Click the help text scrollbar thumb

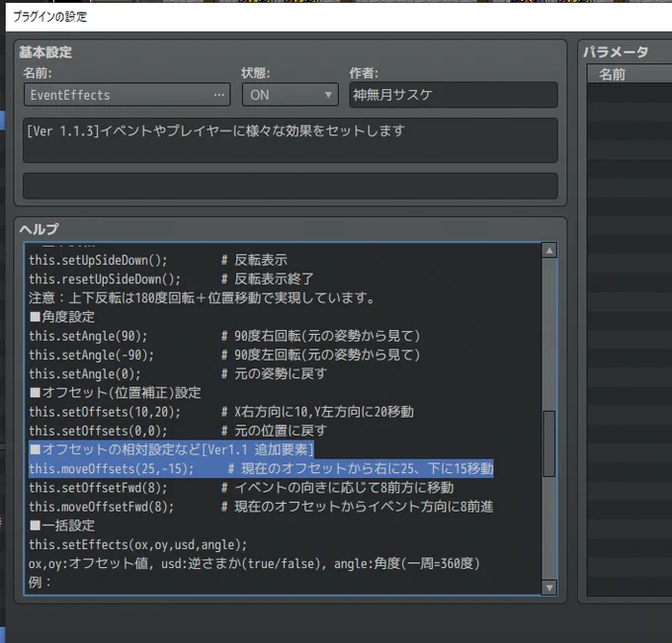(549, 443)
